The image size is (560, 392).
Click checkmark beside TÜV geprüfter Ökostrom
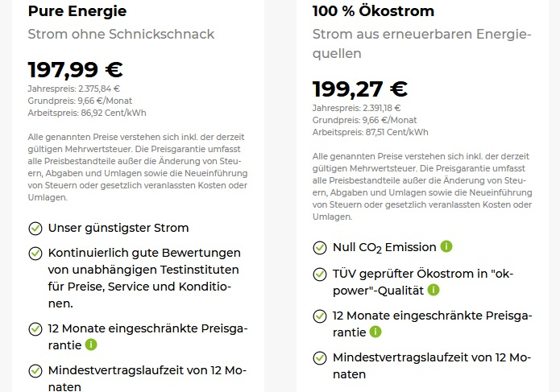coord(320,274)
